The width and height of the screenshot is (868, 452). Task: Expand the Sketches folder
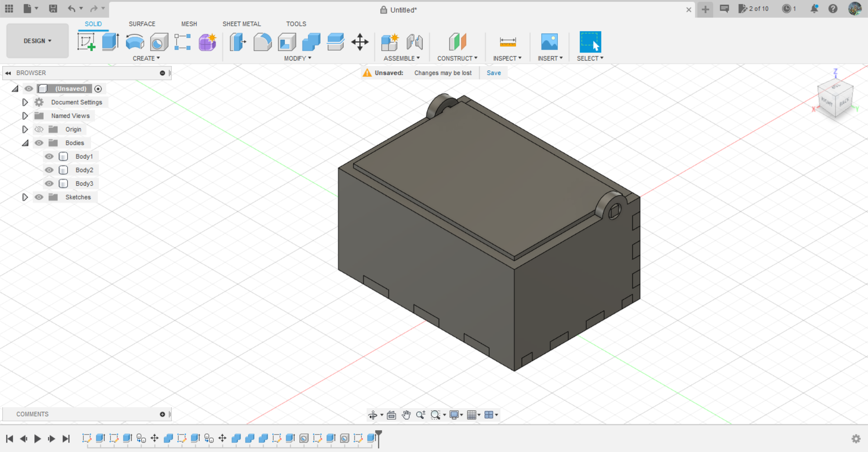[25, 197]
